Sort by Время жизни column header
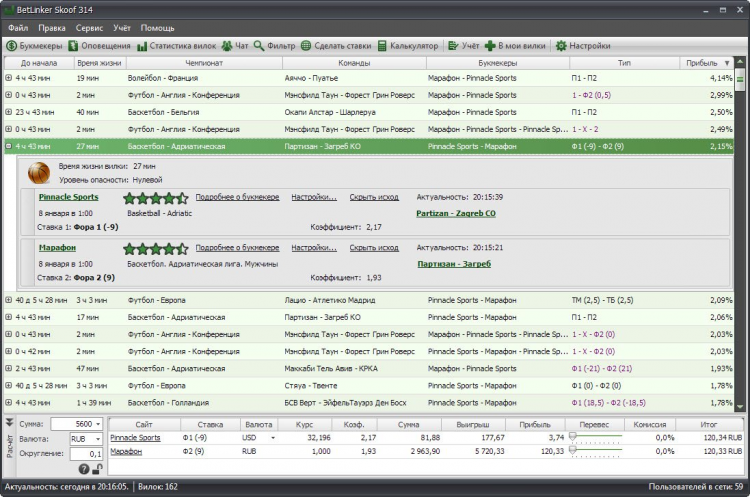This screenshot has height=497, width=750. (x=99, y=63)
